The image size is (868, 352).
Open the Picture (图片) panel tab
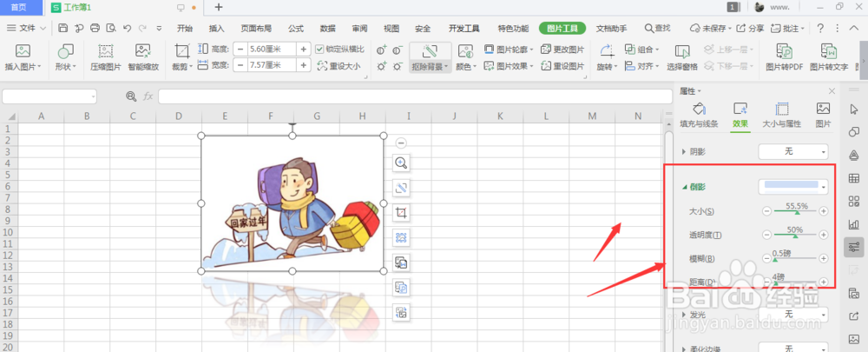click(823, 116)
